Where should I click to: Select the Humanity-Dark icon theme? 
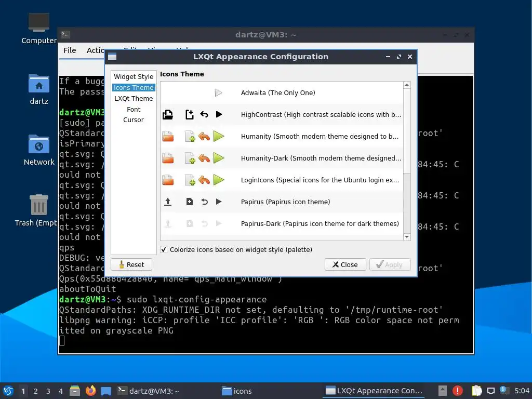[x=282, y=158]
